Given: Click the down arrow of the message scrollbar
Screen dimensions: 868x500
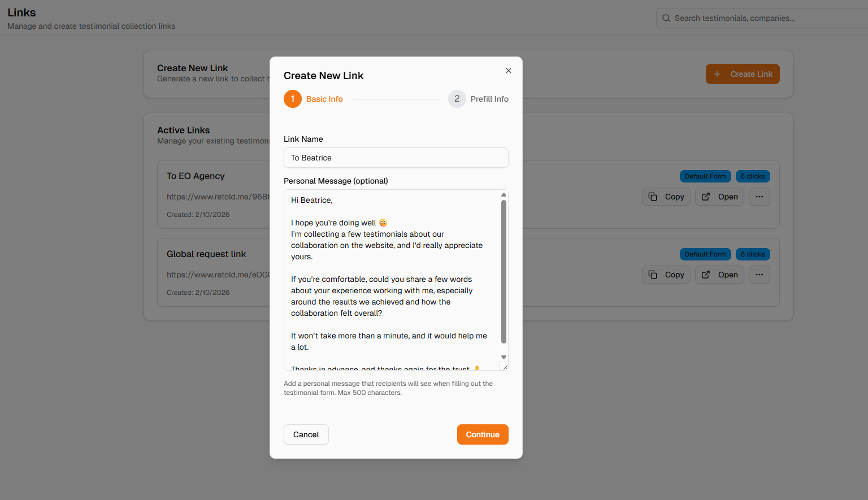Looking at the screenshot, I should (504, 357).
